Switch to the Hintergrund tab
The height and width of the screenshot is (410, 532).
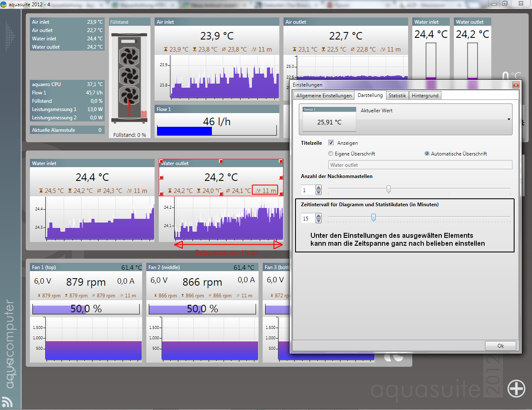[x=425, y=96]
